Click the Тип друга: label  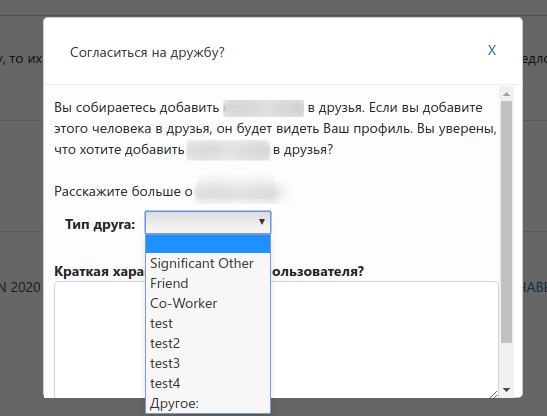point(100,224)
